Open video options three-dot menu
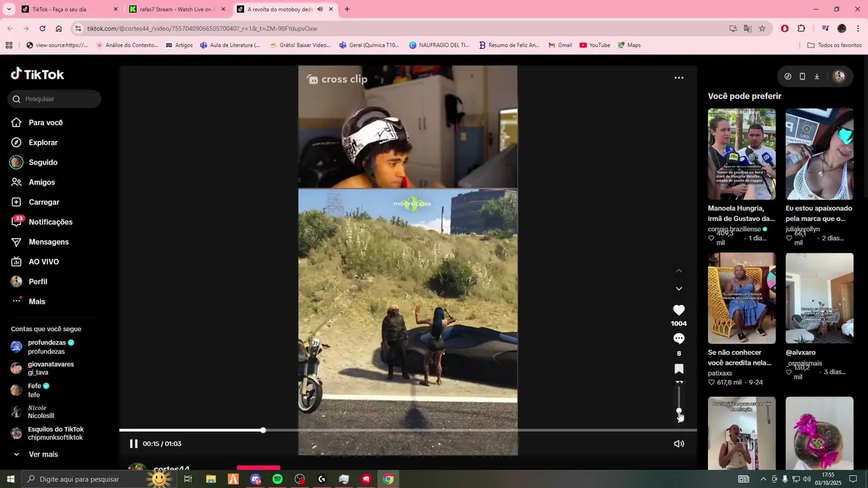868x488 pixels. pyautogui.click(x=679, y=78)
